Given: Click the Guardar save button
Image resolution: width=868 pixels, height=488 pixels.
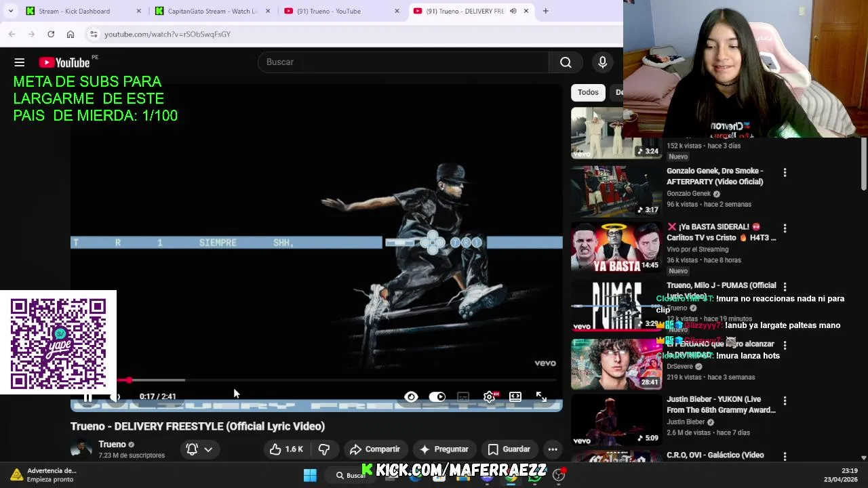Looking at the screenshot, I should click(509, 449).
